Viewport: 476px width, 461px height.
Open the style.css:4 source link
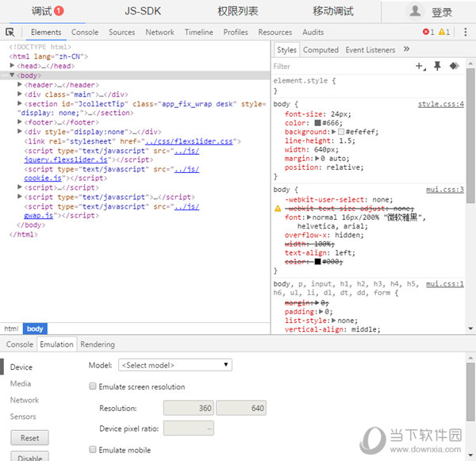[x=441, y=104]
